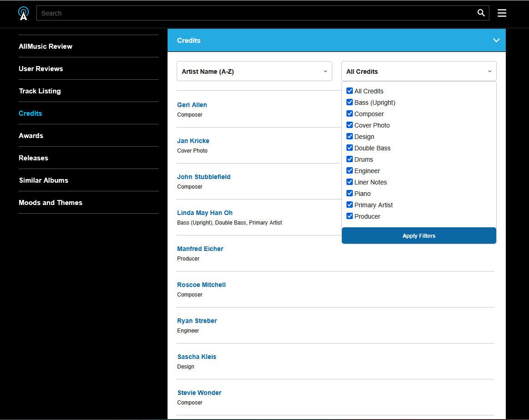Click the Linda May Han Oh link

(x=204, y=213)
